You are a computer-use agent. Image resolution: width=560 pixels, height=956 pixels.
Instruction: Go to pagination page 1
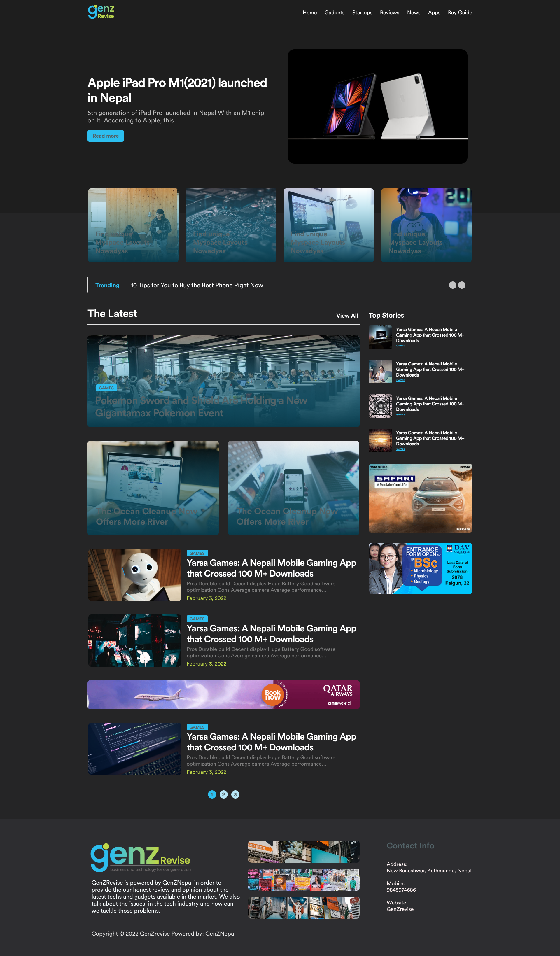tap(212, 794)
